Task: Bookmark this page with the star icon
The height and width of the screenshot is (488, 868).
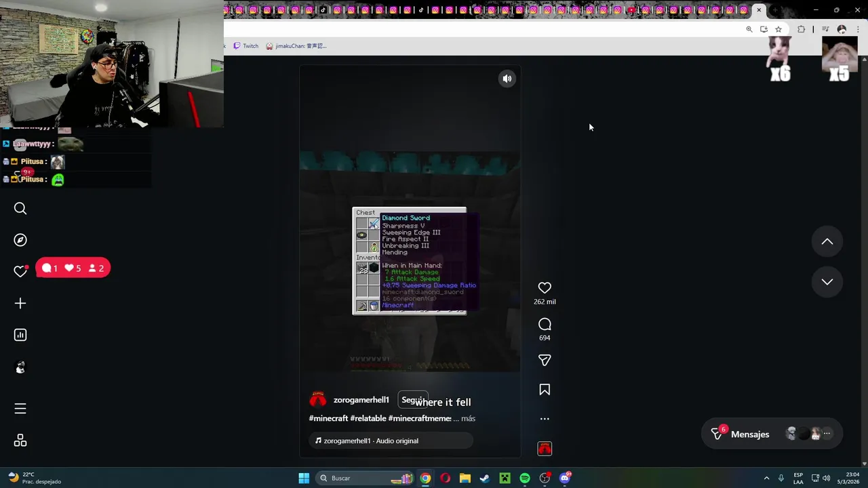Action: (778, 29)
